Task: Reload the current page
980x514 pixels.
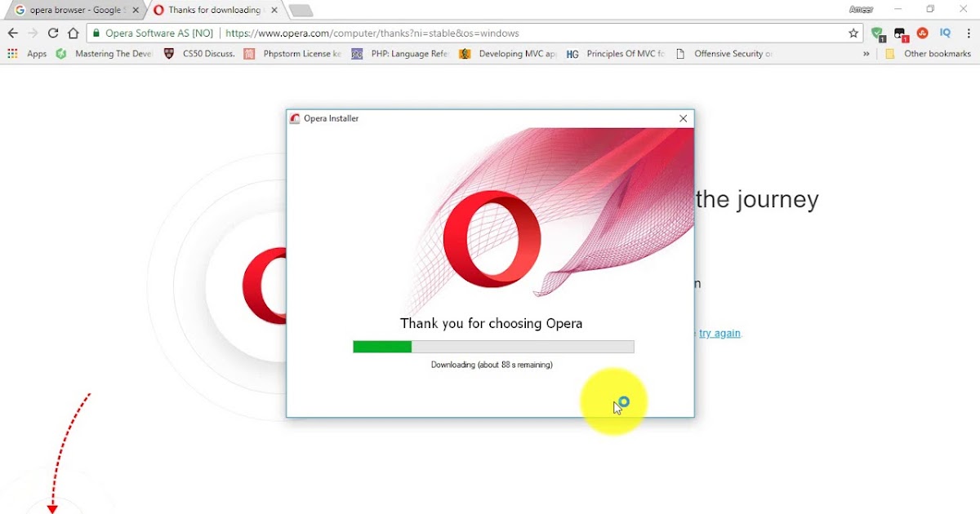Action: coord(53,33)
